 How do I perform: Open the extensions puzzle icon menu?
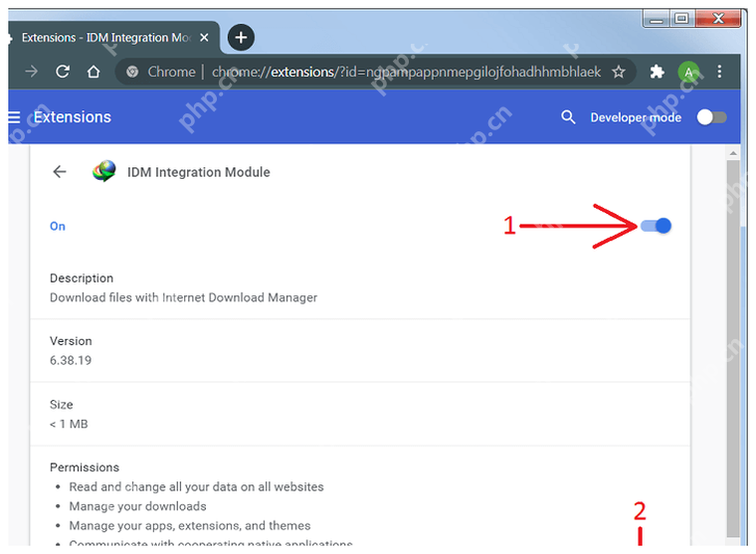[657, 73]
